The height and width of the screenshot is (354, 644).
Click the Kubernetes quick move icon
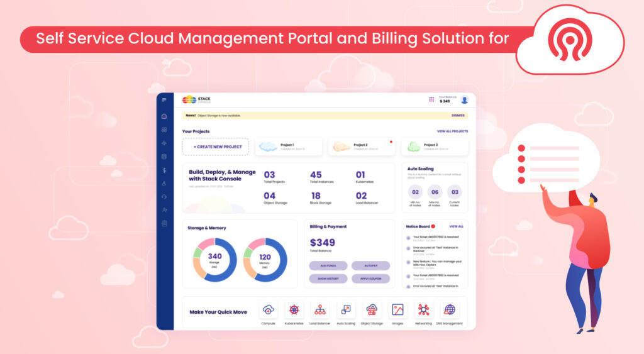294,309
